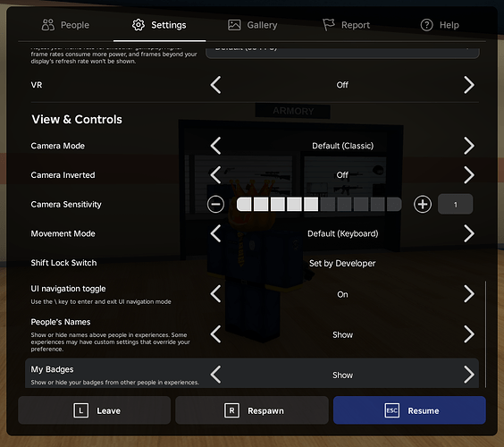Click the L key icon on Leave

tap(80, 410)
